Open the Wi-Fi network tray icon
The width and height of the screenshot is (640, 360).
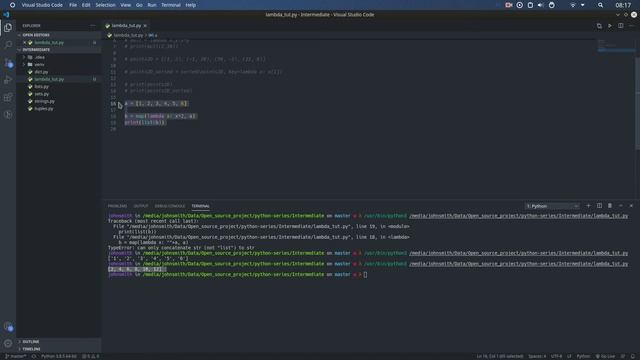[573, 5]
